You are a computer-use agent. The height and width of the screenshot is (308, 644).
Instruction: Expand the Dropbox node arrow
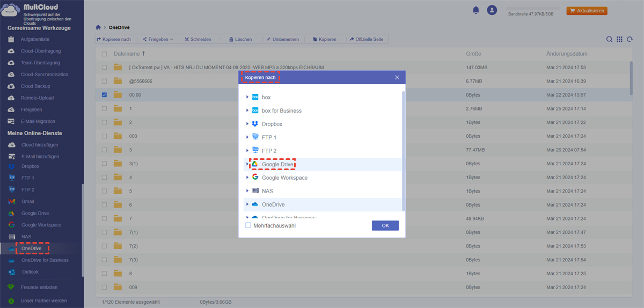247,124
